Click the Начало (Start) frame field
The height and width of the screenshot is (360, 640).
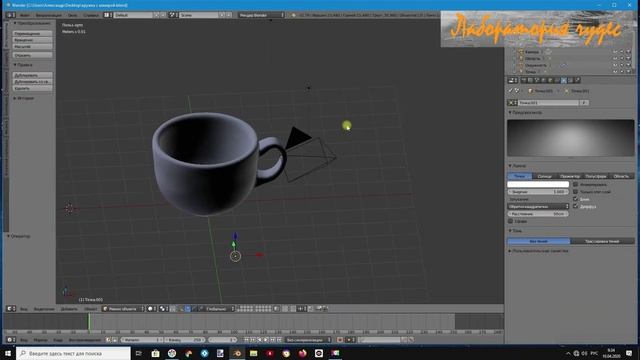pyautogui.click(x=141, y=340)
